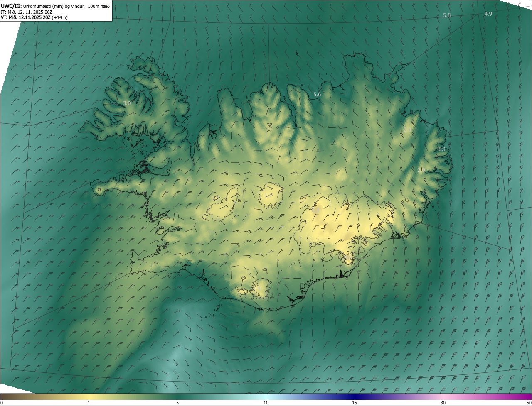Select the valid time line 'VT: Mið. 12.11.2025 20Z (+14 h)'
Image resolution: width=532 pixels, height=406 pixels.
[34, 17]
